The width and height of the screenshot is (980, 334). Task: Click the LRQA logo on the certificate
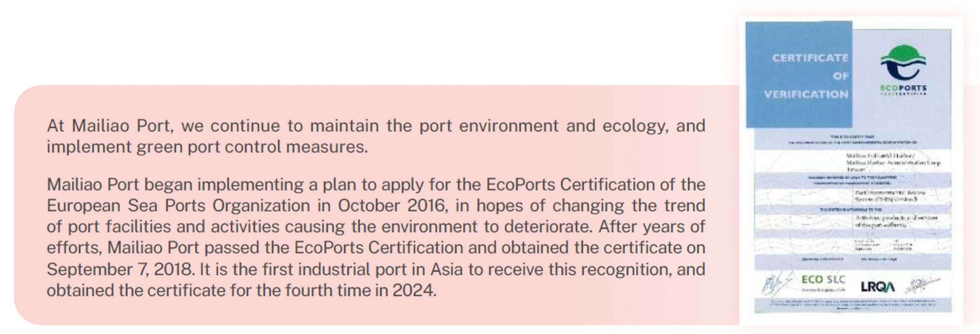(x=878, y=287)
